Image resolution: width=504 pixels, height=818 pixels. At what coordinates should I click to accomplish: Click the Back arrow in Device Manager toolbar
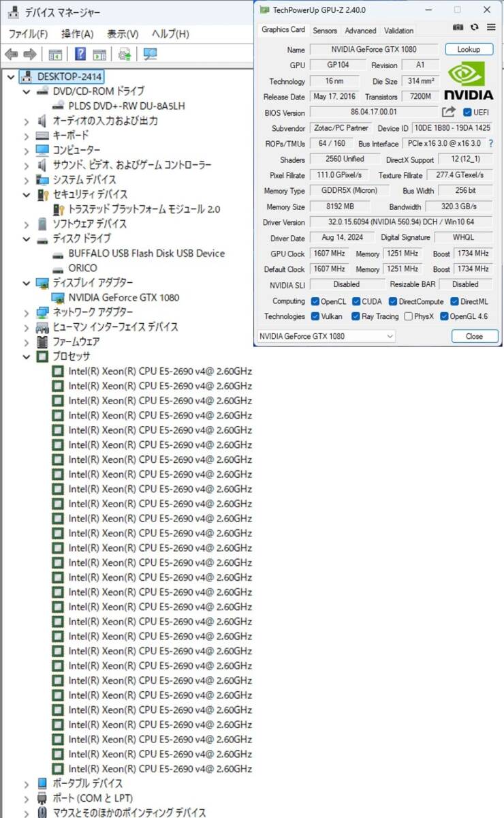(x=11, y=55)
